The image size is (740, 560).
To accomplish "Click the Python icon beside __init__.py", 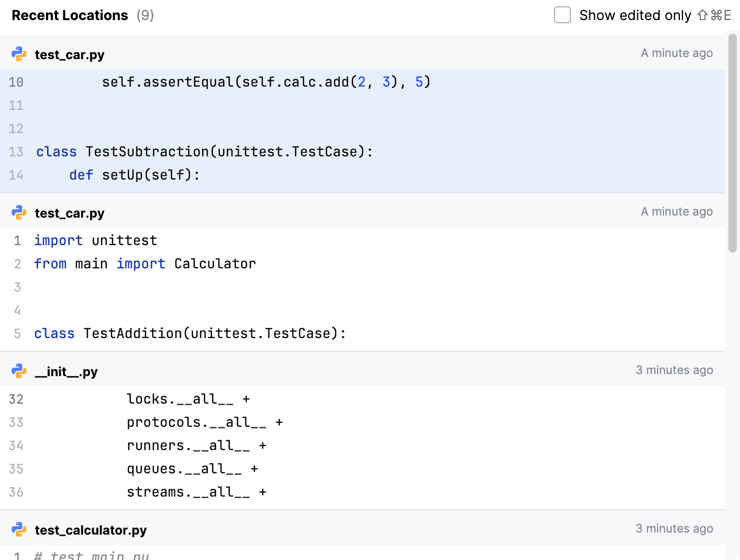I will [x=19, y=371].
